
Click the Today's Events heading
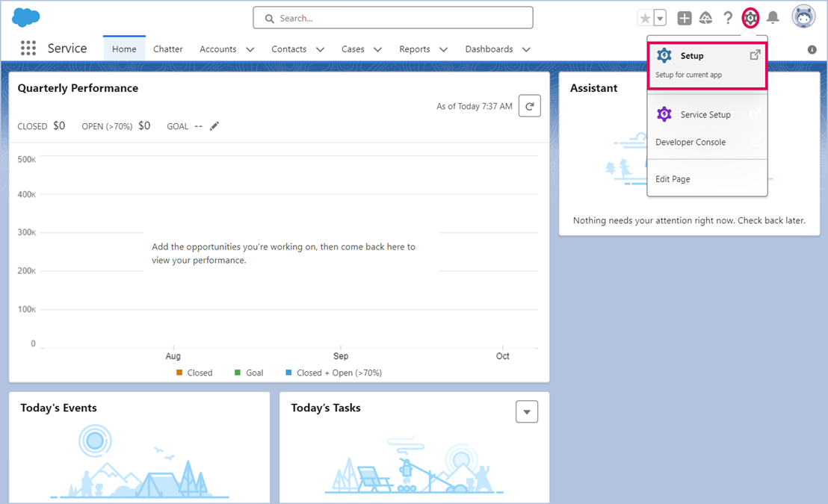58,408
